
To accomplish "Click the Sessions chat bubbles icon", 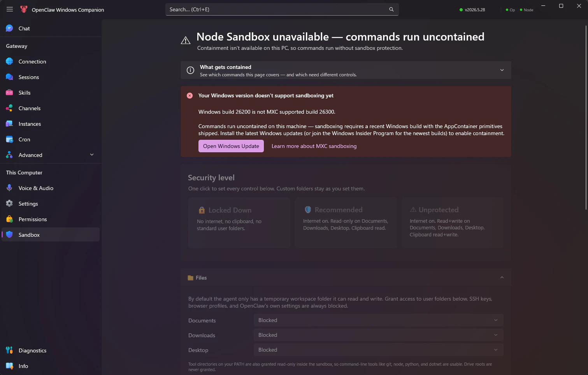I will (9, 77).
